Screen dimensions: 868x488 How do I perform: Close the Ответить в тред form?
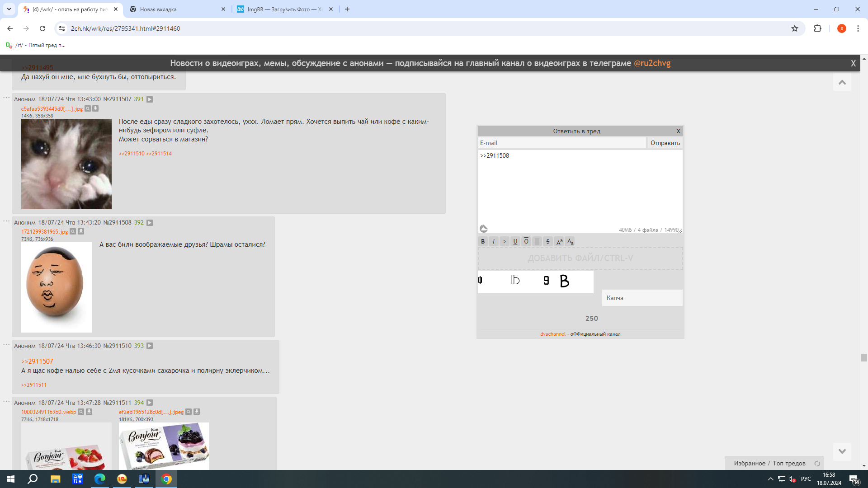[678, 131]
